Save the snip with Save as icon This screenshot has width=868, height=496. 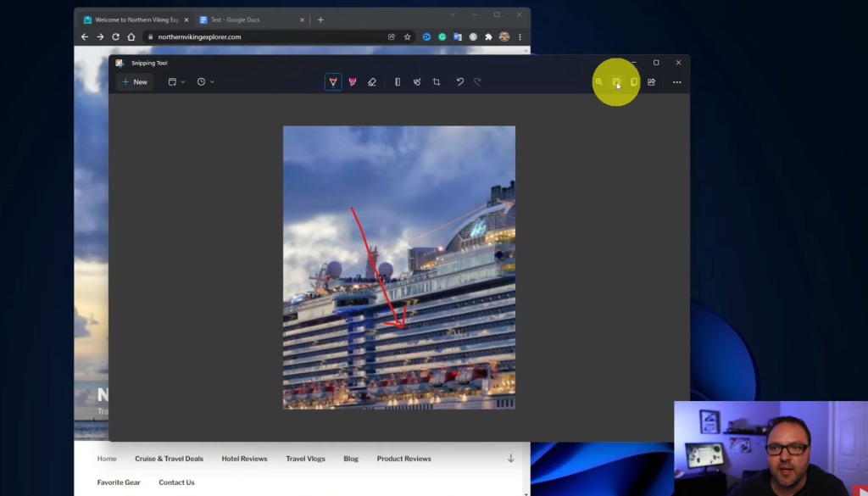pos(617,82)
